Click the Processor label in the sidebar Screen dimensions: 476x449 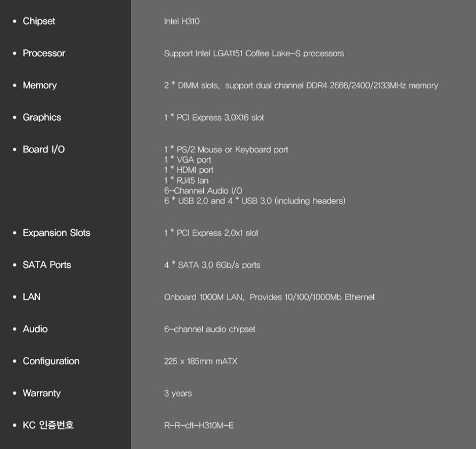pyautogui.click(x=44, y=53)
